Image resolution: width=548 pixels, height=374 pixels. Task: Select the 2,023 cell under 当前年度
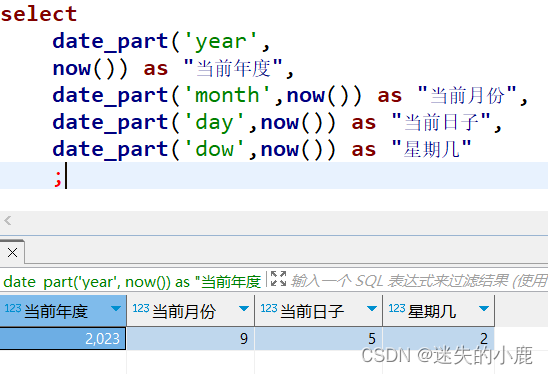point(63,338)
